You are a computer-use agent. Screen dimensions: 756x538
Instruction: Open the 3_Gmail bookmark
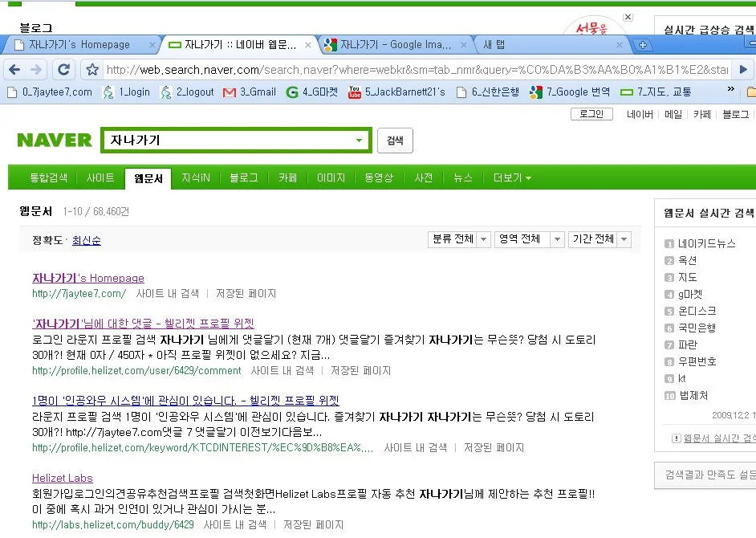(x=250, y=92)
